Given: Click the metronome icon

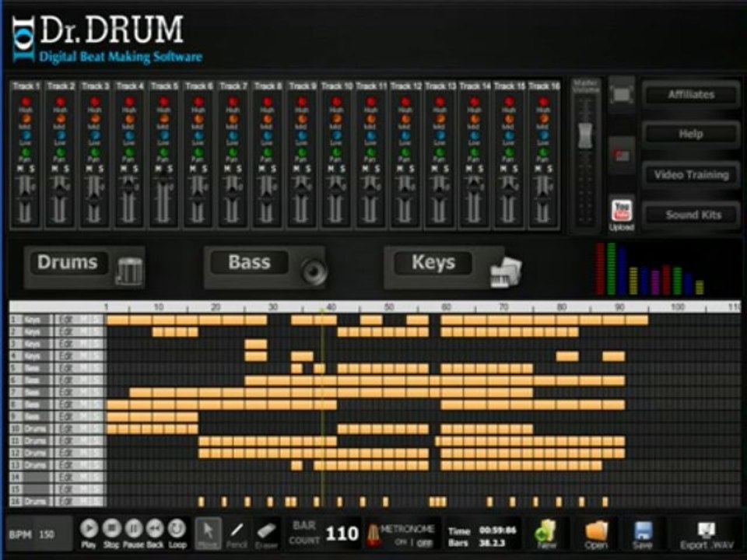Looking at the screenshot, I should (x=373, y=535).
